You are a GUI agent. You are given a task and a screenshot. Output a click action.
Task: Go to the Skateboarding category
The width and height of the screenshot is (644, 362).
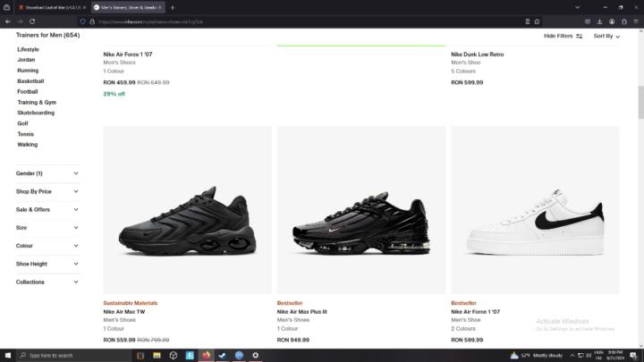click(x=36, y=113)
